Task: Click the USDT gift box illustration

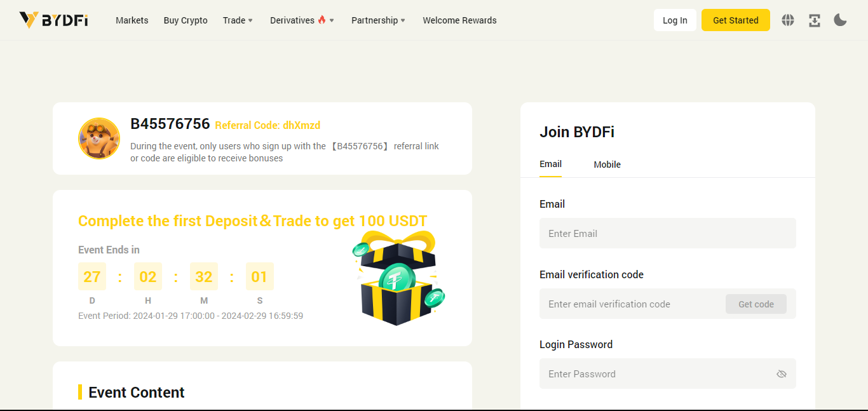Action: click(x=398, y=278)
